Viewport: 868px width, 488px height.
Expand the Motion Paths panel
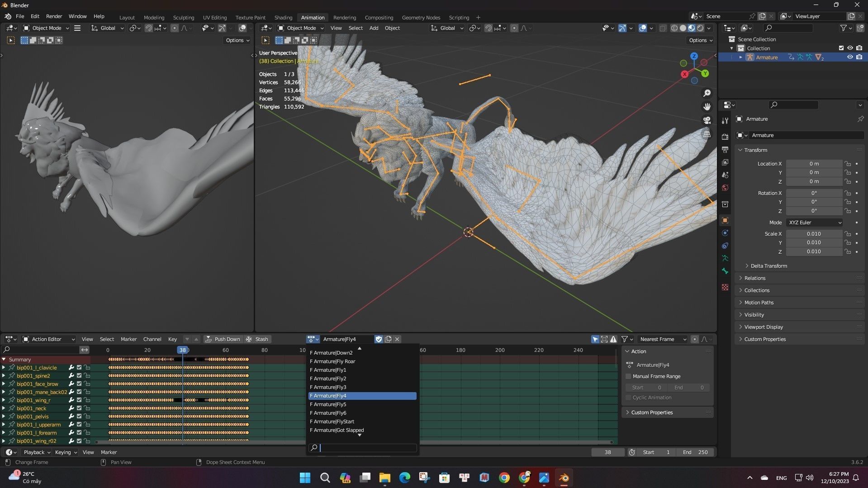[x=800, y=303]
